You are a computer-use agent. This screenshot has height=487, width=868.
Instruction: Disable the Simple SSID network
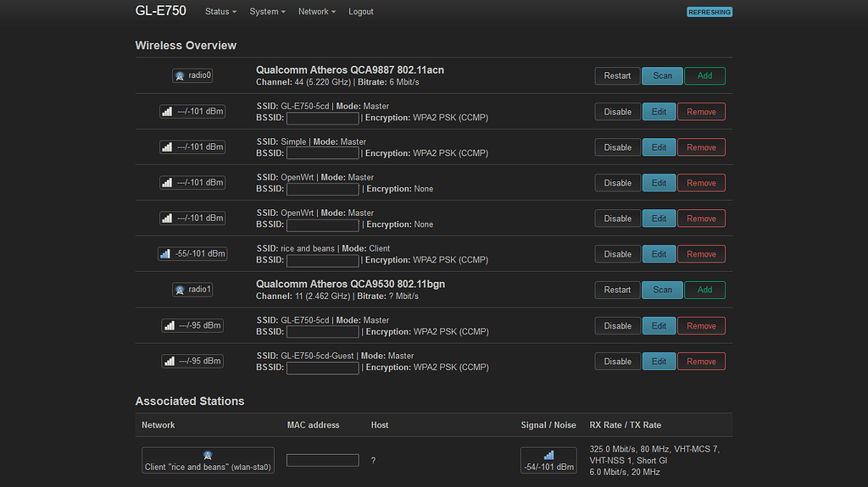[x=617, y=147]
